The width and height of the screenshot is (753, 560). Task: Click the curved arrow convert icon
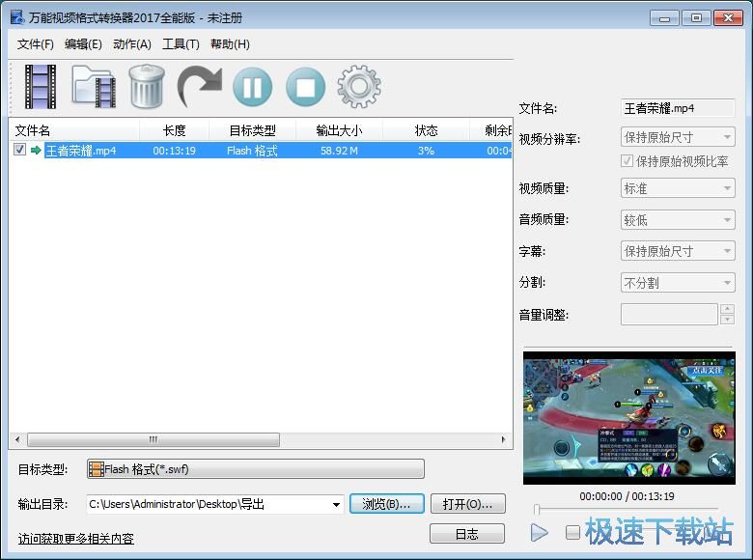(200, 87)
